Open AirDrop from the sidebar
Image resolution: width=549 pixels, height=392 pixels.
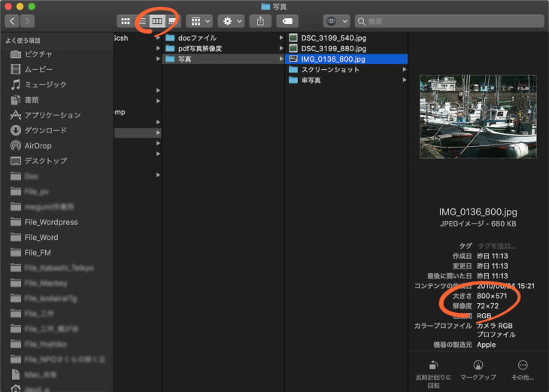[x=38, y=145]
